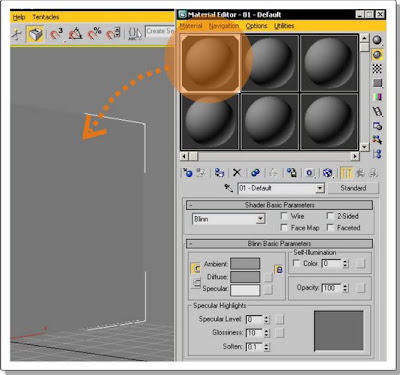Click the Sample Type sphere icon
Screen dimensions: 400x375
(x=377, y=40)
